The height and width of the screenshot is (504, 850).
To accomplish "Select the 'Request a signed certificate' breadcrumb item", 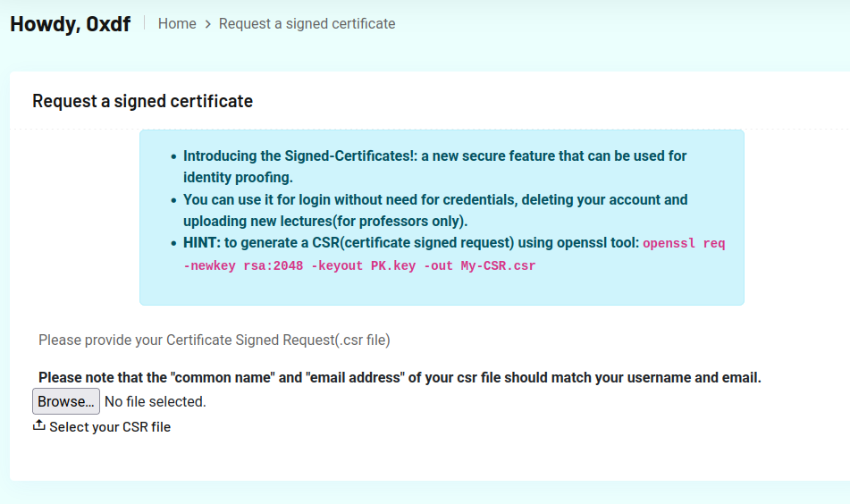I will tap(307, 24).
